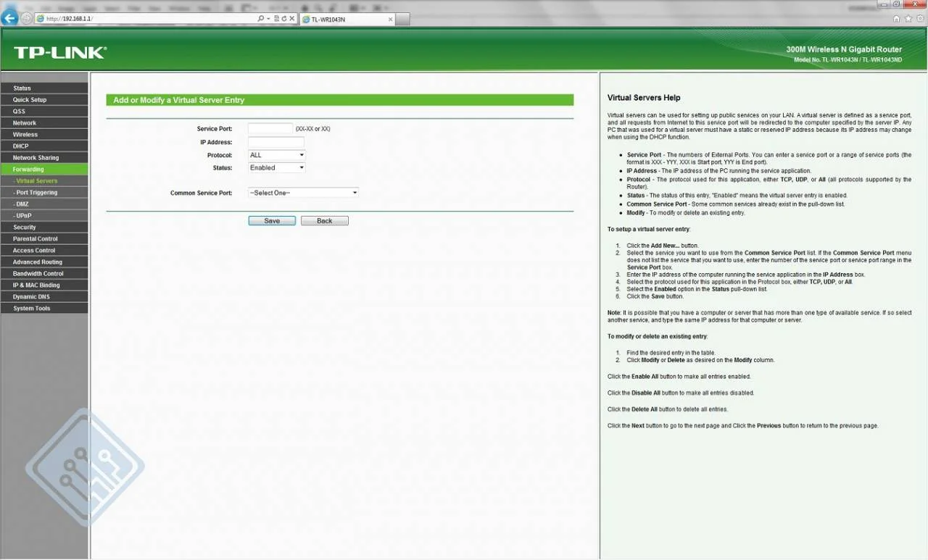Open the Protocol dropdown
The height and width of the screenshot is (560, 928).
click(x=277, y=155)
